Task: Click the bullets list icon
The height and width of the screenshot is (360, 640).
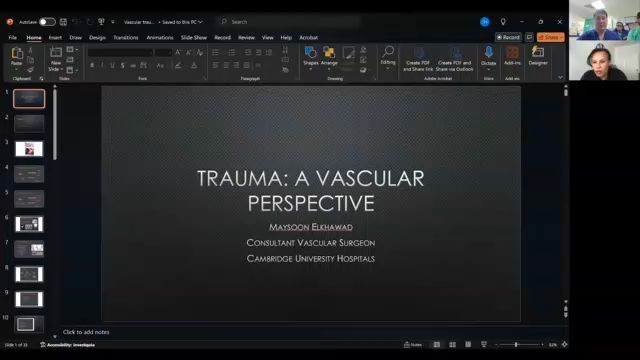Action: click(215, 52)
